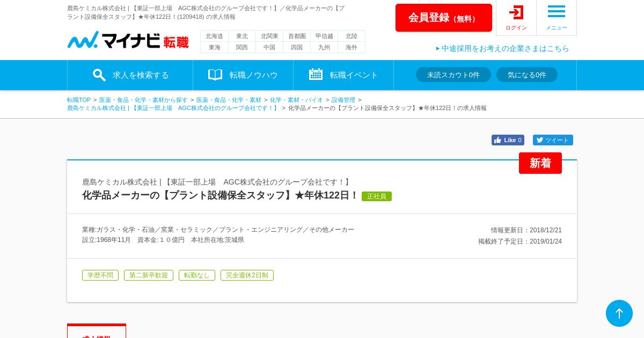The image size is (644, 338).
Task: Select 求人を検索する in navigation bar
Action: tap(130, 75)
